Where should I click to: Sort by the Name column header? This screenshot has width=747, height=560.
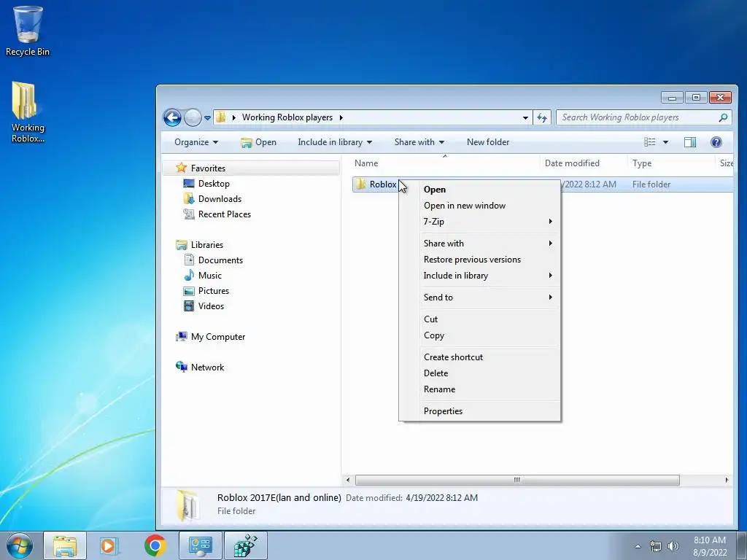click(445, 163)
